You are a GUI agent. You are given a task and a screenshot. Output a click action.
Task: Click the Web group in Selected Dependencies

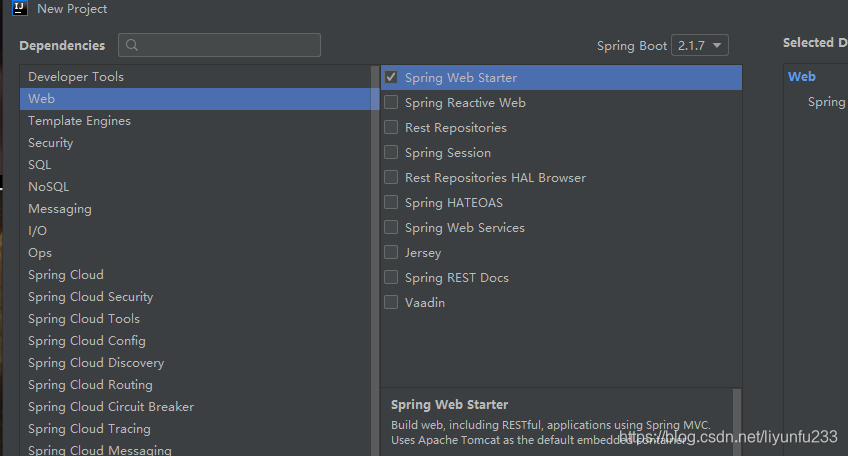click(801, 77)
